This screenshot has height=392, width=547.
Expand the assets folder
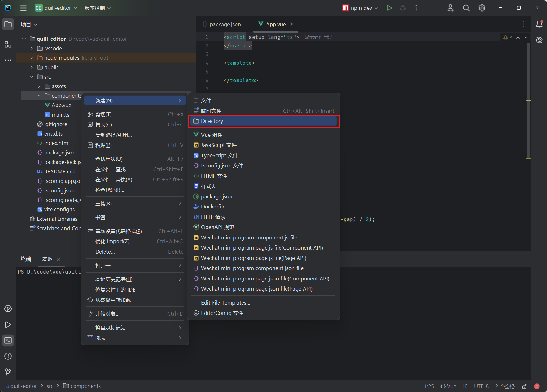point(39,86)
